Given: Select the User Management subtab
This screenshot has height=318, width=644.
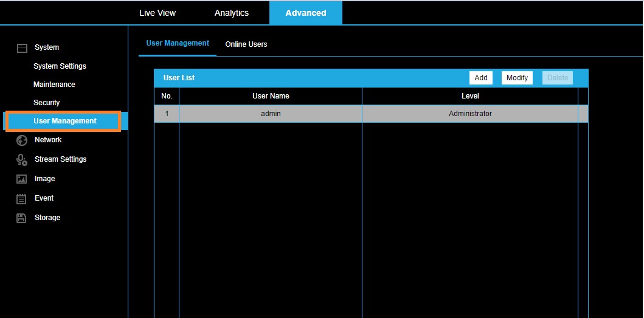Looking at the screenshot, I should pos(178,44).
